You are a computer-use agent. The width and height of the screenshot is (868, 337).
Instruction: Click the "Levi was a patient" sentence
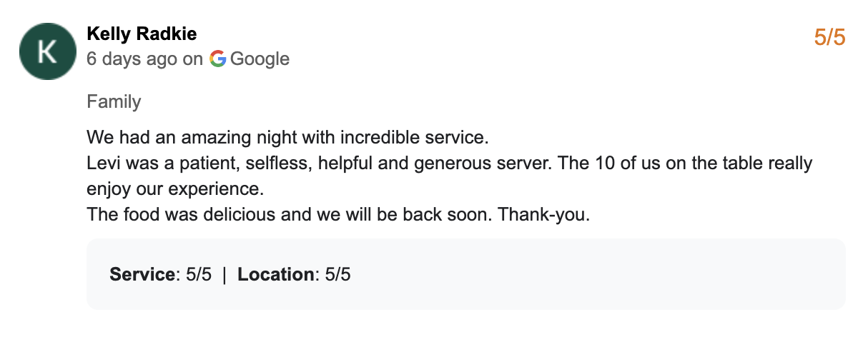tap(161, 163)
